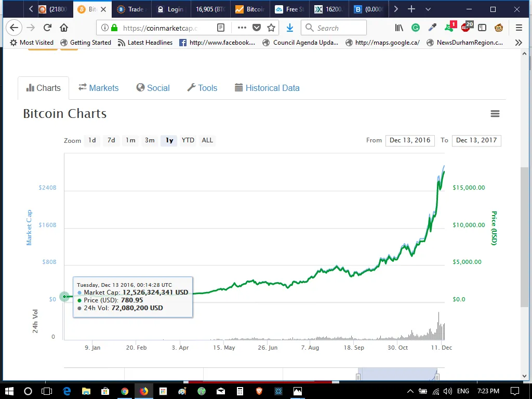Activate the eyedropper color picker extension
Image resolution: width=532 pixels, height=399 pixels.
point(432,28)
